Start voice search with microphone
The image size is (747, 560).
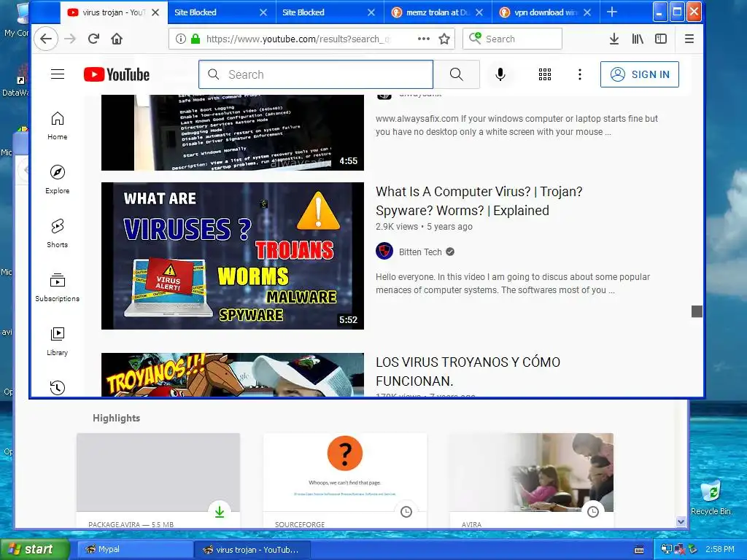500,74
